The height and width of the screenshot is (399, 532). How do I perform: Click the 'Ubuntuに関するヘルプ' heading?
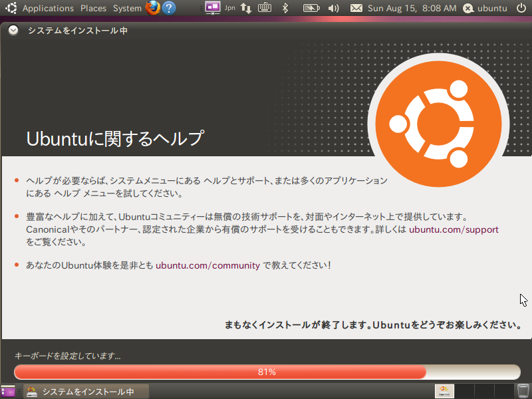(x=115, y=138)
